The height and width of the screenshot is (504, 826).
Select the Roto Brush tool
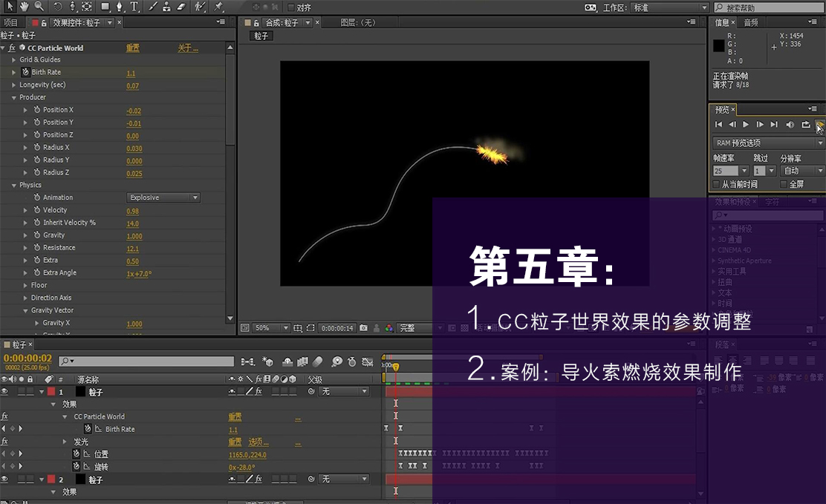pyautogui.click(x=200, y=7)
